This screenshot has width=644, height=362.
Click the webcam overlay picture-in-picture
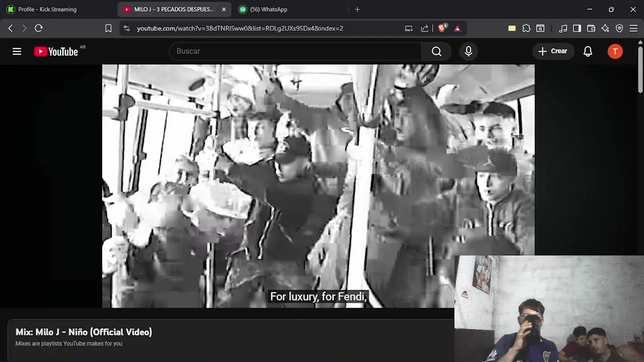click(549, 309)
